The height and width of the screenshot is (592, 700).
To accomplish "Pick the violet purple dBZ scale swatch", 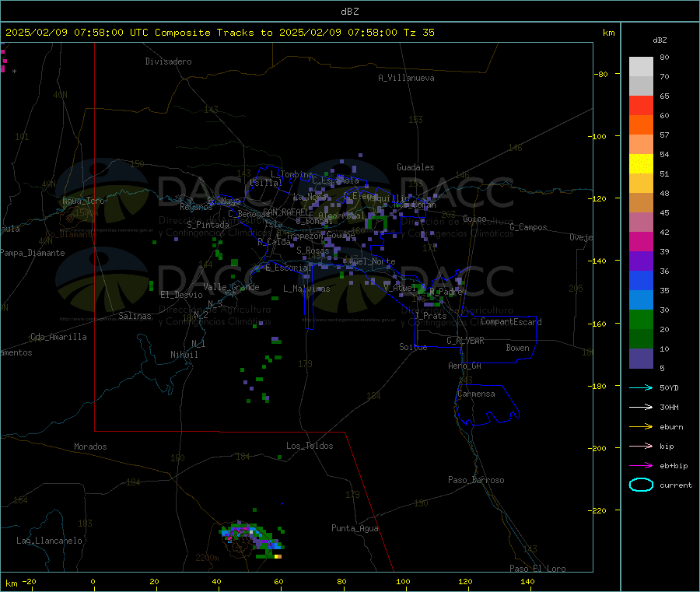I will [x=641, y=261].
